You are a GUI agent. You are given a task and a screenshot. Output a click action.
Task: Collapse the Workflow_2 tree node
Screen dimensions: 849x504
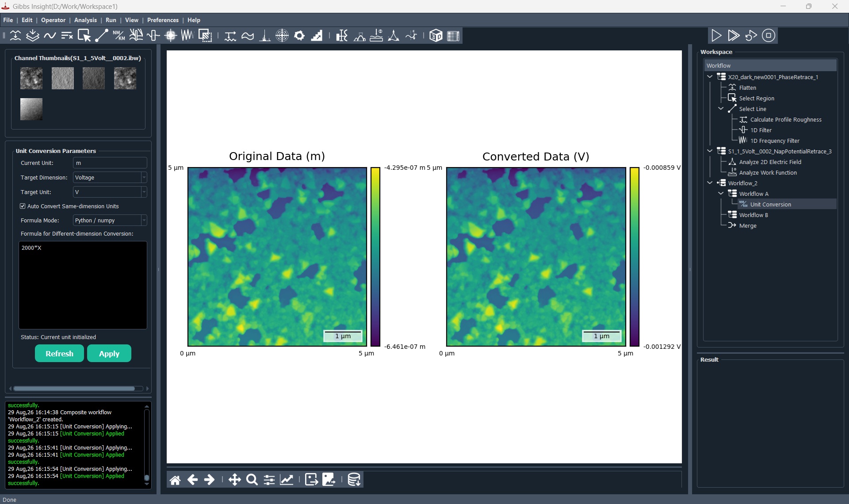point(710,183)
